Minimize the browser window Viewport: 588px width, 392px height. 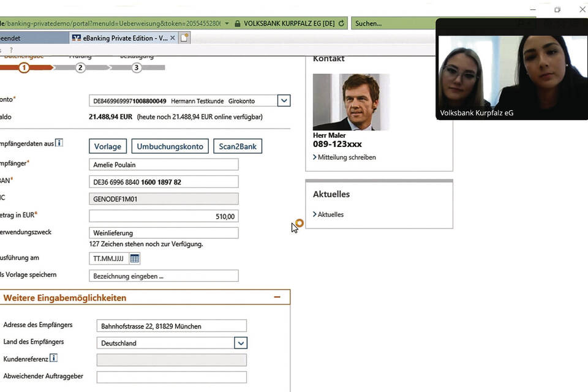533,10
